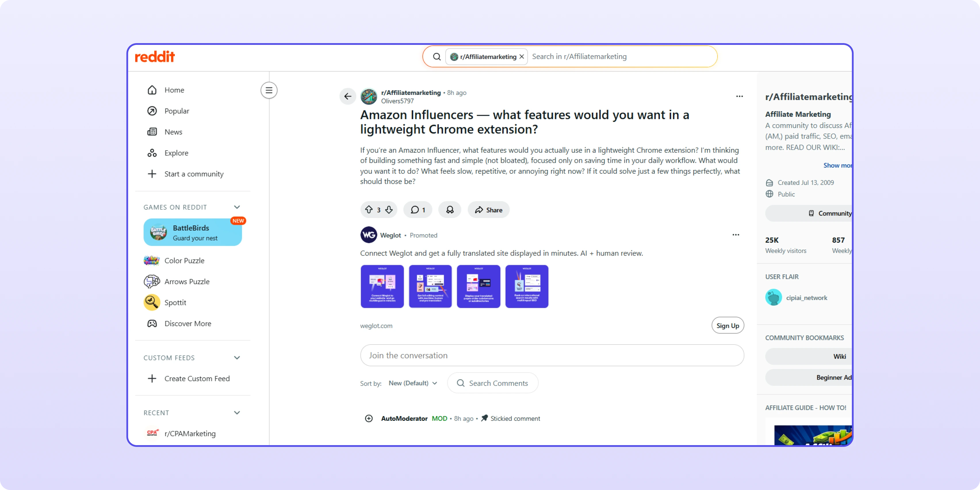
Task: Collapse sidebar with hamburger button
Action: click(269, 90)
